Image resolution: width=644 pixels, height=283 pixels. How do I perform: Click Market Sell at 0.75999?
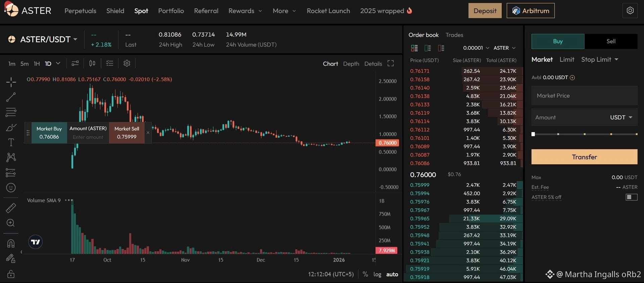coord(127,133)
